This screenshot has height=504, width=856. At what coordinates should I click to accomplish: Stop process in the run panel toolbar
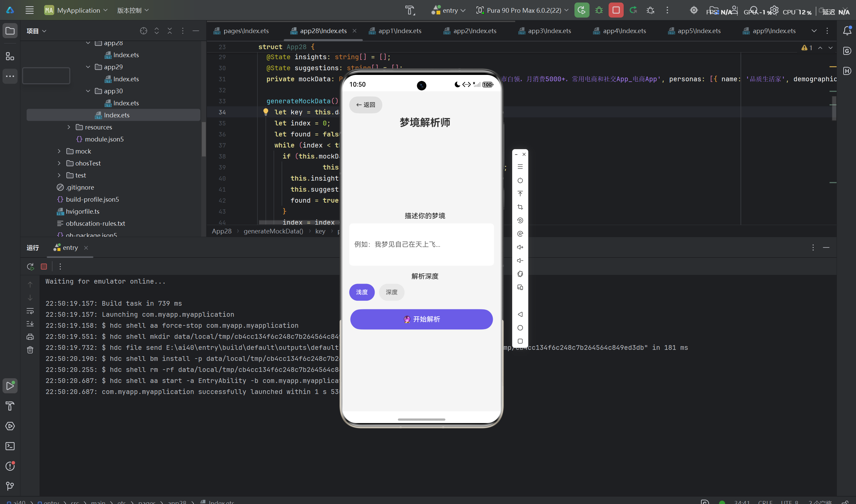point(44,267)
